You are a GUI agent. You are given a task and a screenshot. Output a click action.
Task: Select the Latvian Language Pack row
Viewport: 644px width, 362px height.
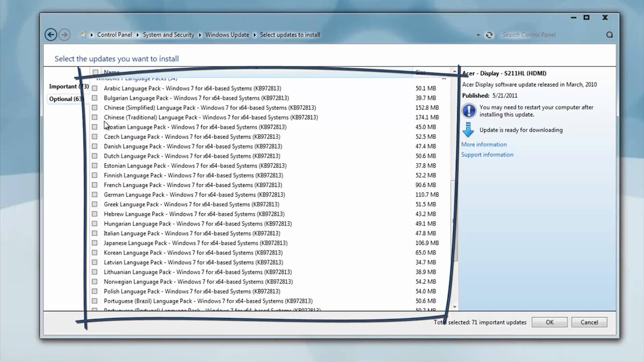point(271,262)
